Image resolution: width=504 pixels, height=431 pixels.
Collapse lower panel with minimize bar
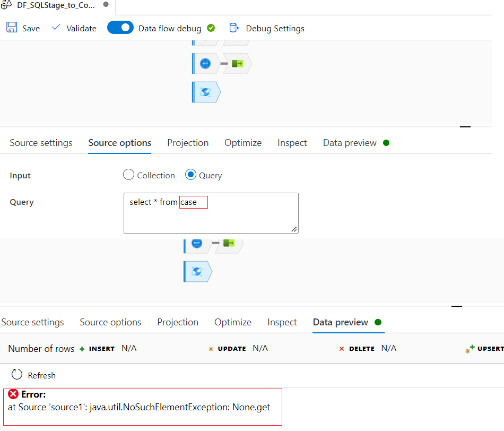click(457, 306)
